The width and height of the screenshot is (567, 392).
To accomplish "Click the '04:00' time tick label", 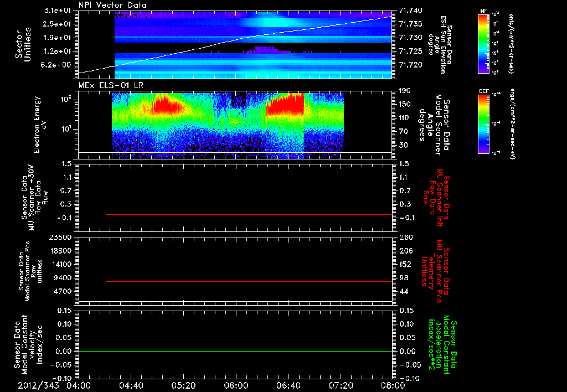I will click(x=78, y=385).
